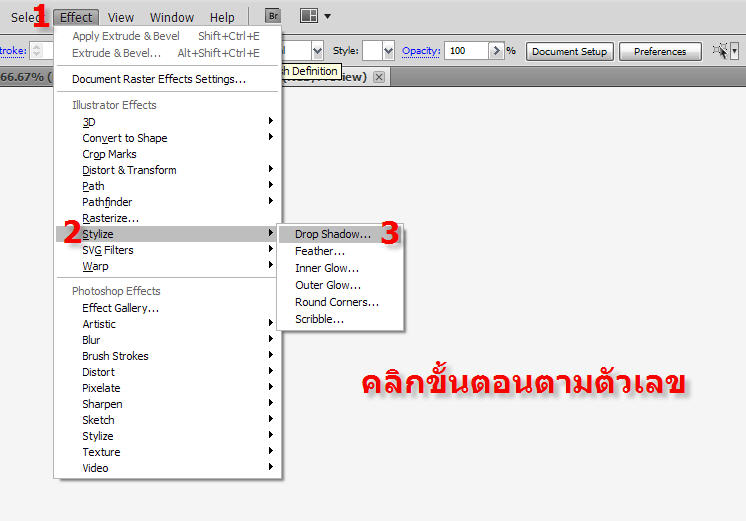Click the wand icon right of Preferences
The height and width of the screenshot is (521, 746).
(721, 50)
